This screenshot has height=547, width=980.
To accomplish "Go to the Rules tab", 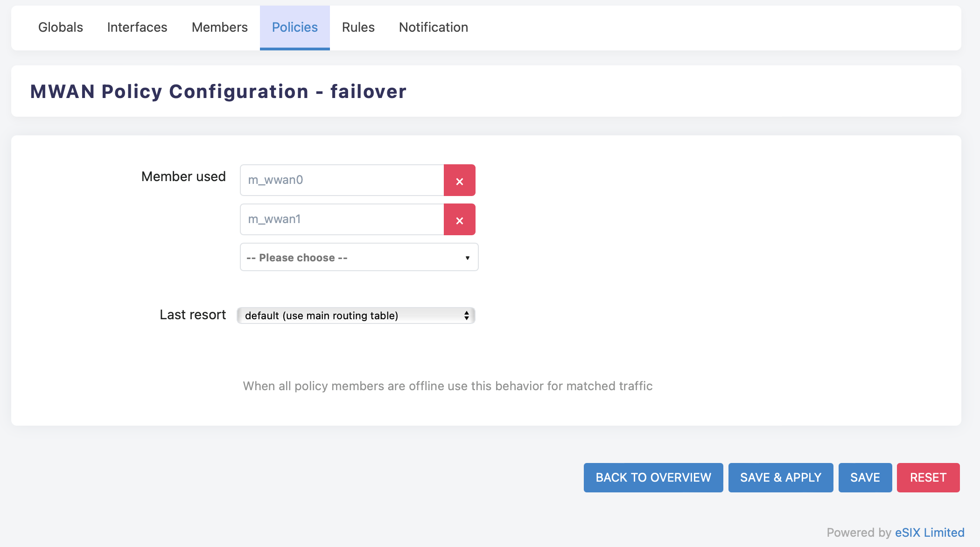I will tap(358, 28).
